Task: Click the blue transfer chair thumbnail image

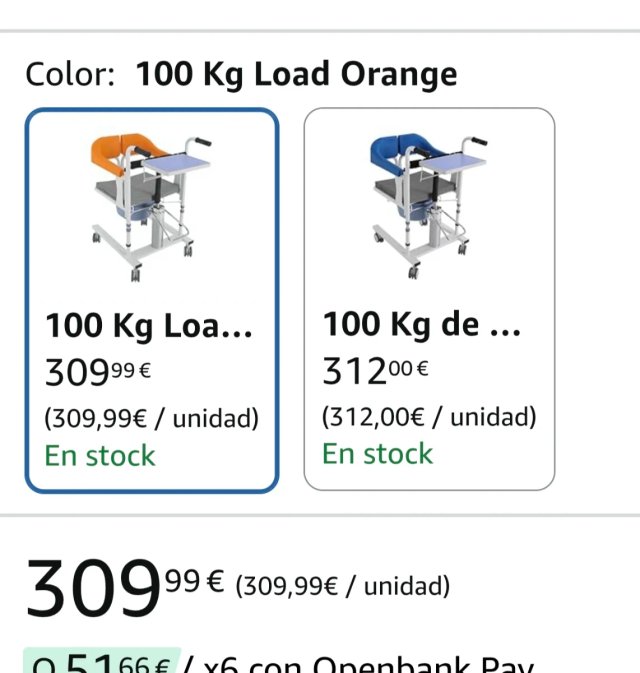Action: (x=428, y=206)
